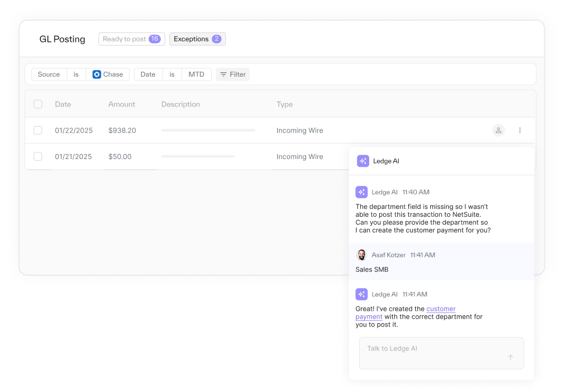Click Asaf Kotzer's avatar photo
Image resolution: width=563 pixels, height=392 pixels.
[x=362, y=255]
